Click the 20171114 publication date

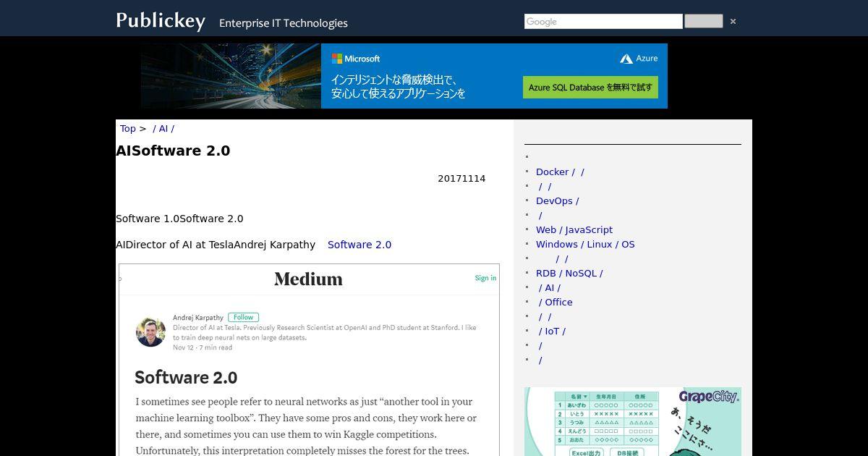(x=461, y=179)
